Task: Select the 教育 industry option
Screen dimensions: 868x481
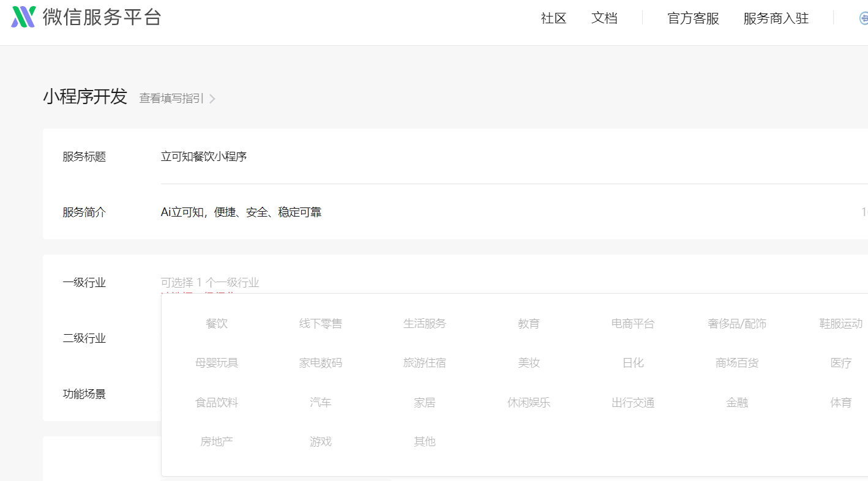Action: click(x=529, y=324)
